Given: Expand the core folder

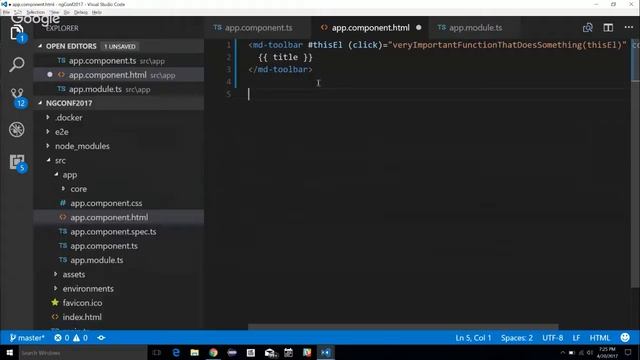Looking at the screenshot, I should coord(63,189).
